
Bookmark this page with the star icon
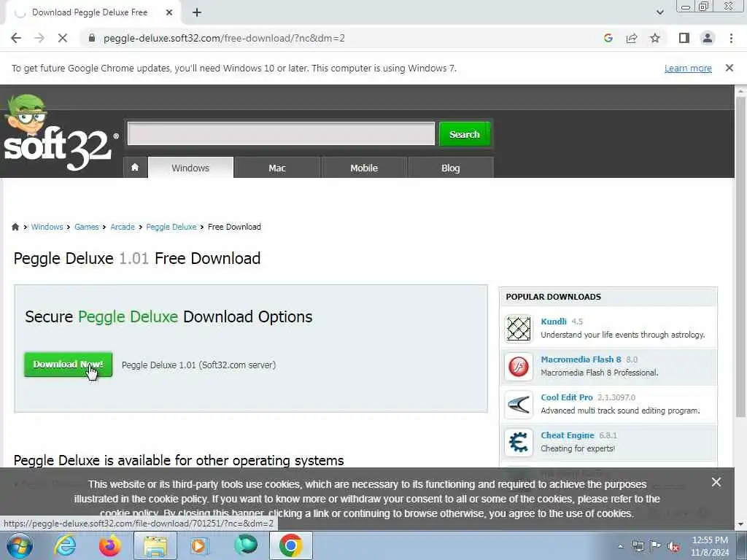pos(655,38)
